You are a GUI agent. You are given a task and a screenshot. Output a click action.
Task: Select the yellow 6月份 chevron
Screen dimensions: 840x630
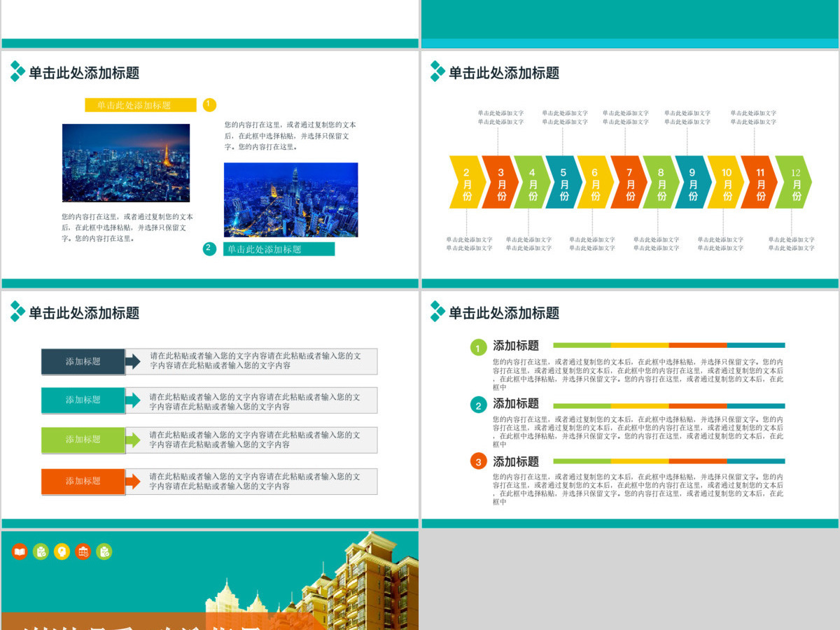(595, 182)
